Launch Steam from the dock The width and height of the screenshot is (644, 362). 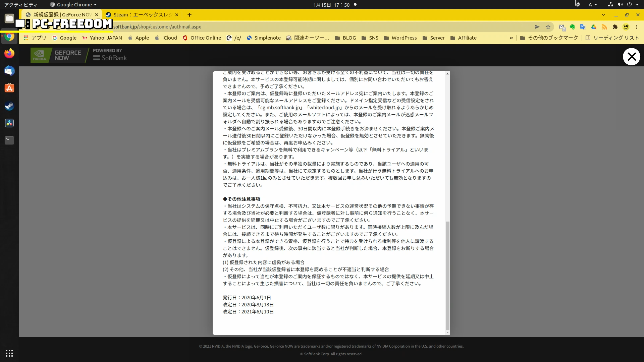pos(9,106)
